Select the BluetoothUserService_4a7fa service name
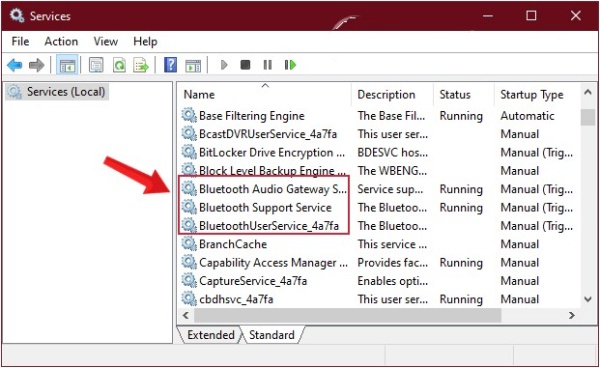Viewport: 600px width, 368px height. pyautogui.click(x=269, y=226)
